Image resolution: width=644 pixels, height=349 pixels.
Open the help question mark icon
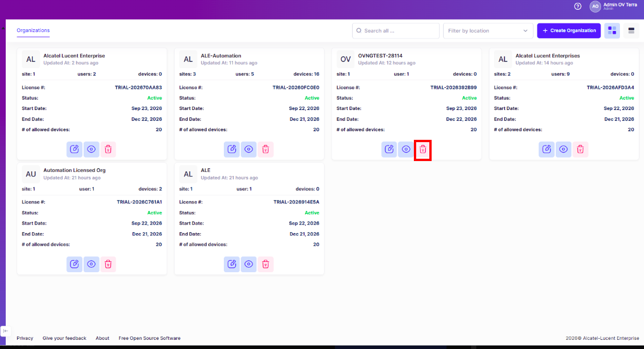(578, 6)
